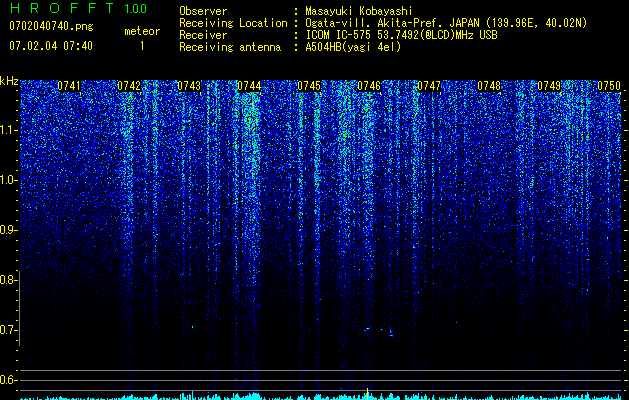Click the 0741 time marker
Image resolution: width=629 pixels, height=400 pixels.
pyautogui.click(x=69, y=86)
